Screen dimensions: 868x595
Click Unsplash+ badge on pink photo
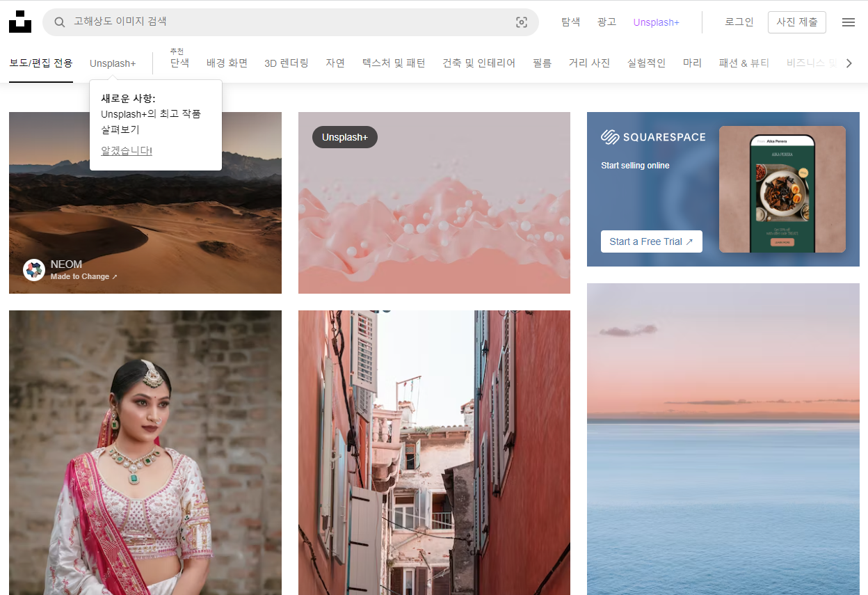click(345, 137)
